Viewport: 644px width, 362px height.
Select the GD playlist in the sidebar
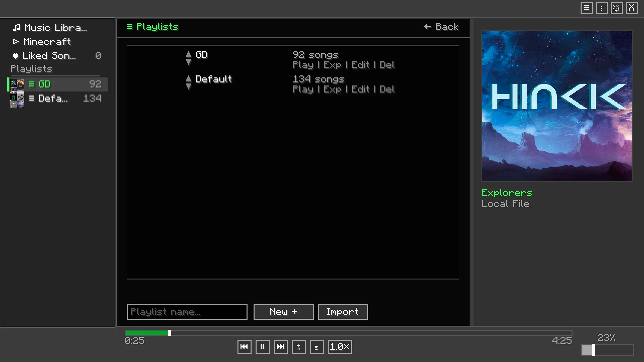coord(57,84)
